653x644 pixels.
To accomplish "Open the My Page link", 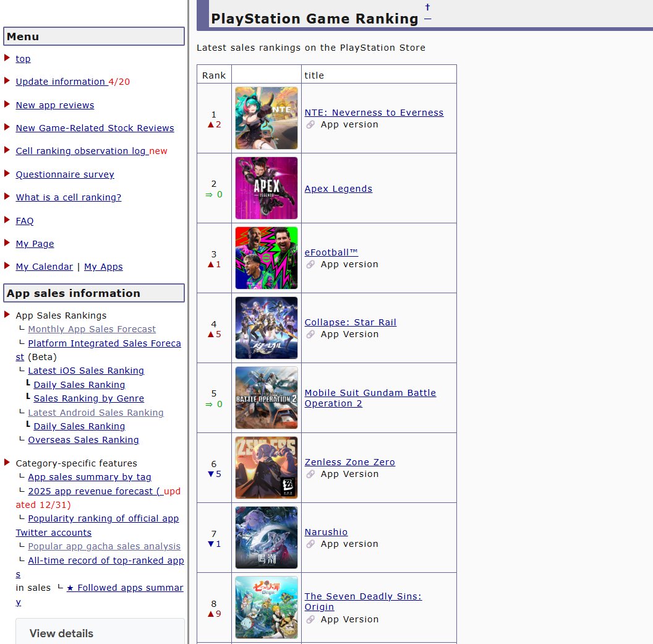I will pyautogui.click(x=35, y=244).
